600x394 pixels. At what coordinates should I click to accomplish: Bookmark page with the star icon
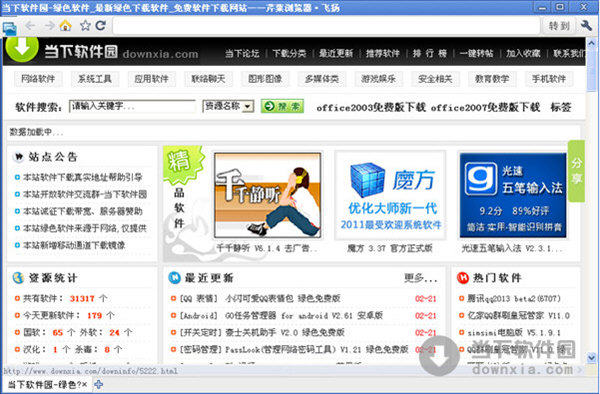pos(85,26)
